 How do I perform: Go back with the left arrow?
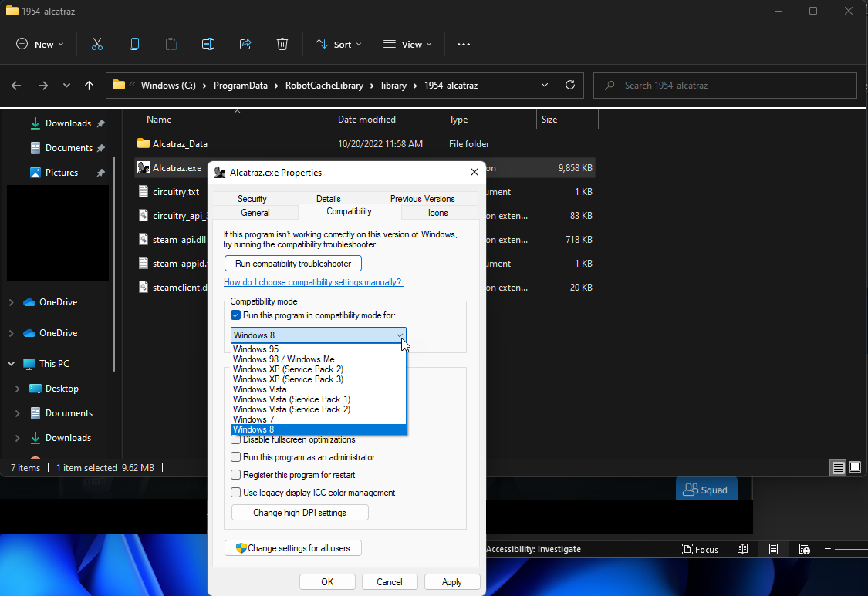tap(16, 86)
